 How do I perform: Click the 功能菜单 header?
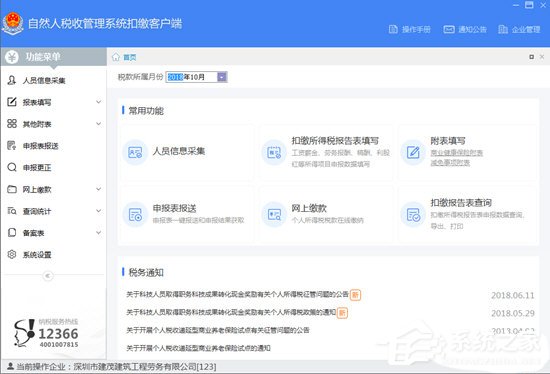click(x=54, y=57)
